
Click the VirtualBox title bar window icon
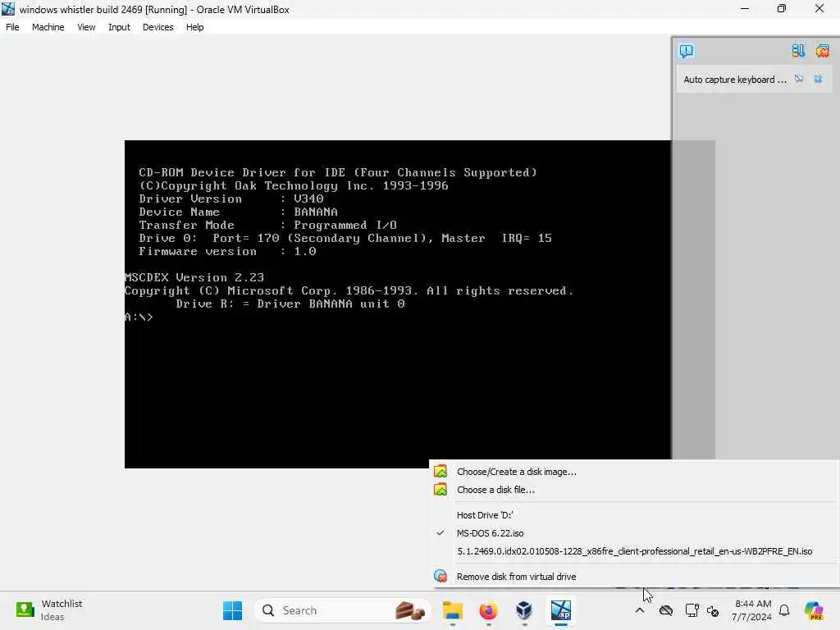(8, 9)
